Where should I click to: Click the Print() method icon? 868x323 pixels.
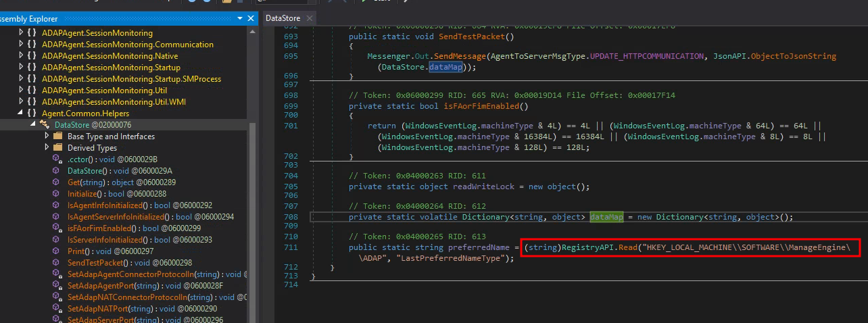click(x=57, y=251)
